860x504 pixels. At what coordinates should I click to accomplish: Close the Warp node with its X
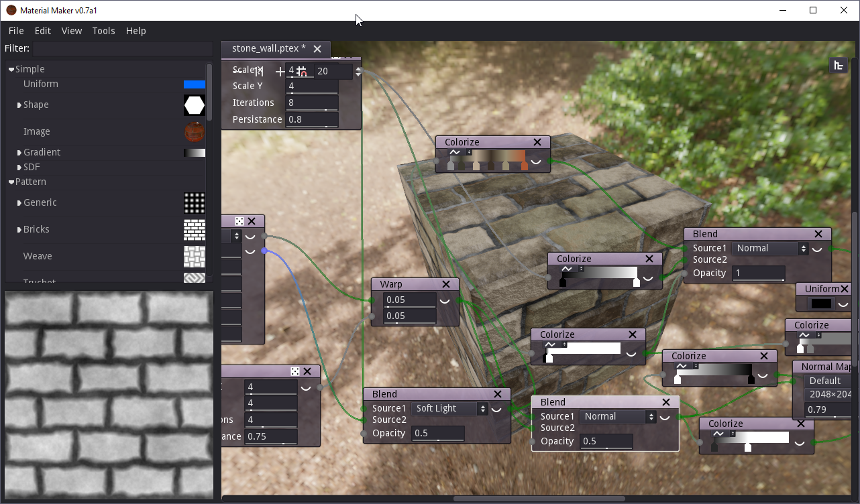point(446,284)
